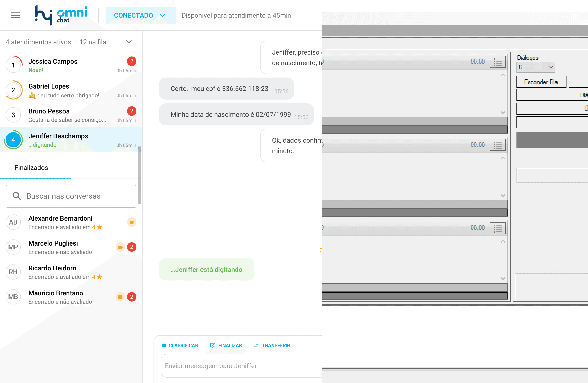Open the Ricardo Heidorn finished chat name

pyautogui.click(x=52, y=268)
